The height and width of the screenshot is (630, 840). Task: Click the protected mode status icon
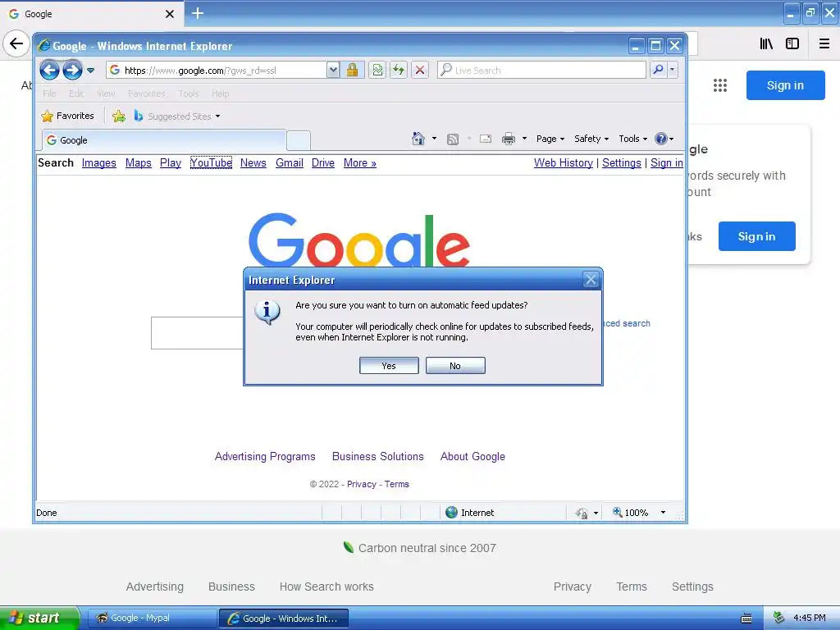click(582, 514)
